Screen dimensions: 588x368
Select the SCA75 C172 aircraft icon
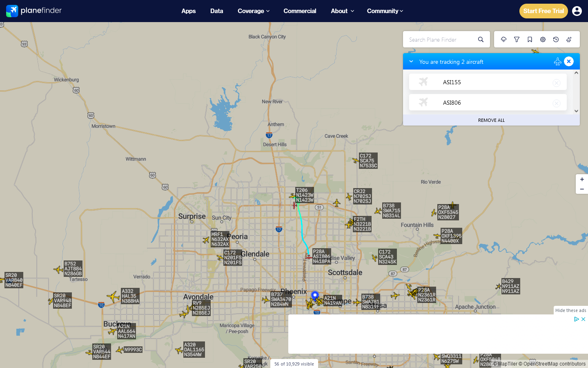(x=356, y=160)
